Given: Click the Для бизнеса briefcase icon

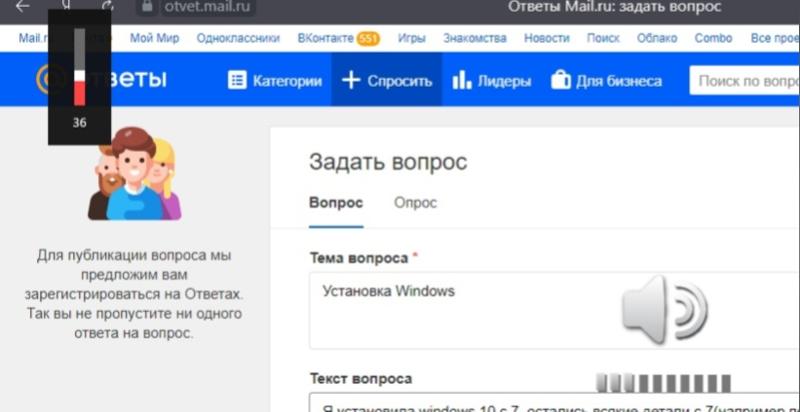Looking at the screenshot, I should (561, 81).
